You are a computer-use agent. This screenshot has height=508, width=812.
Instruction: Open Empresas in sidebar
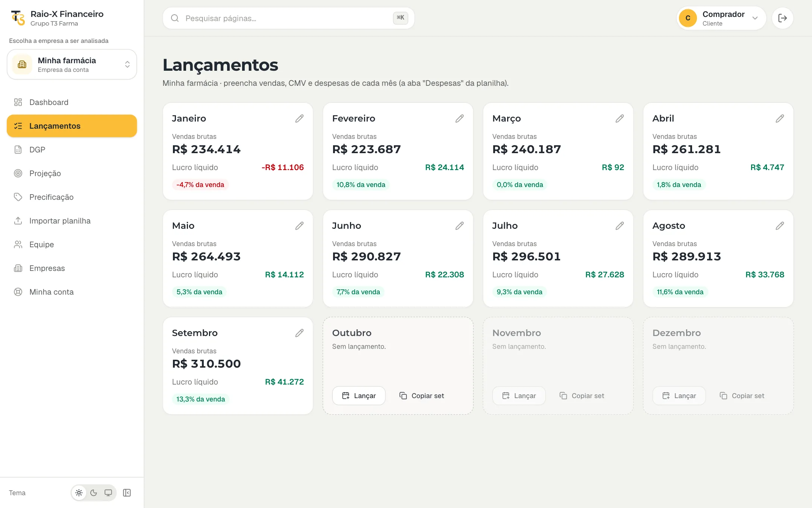coord(72,268)
